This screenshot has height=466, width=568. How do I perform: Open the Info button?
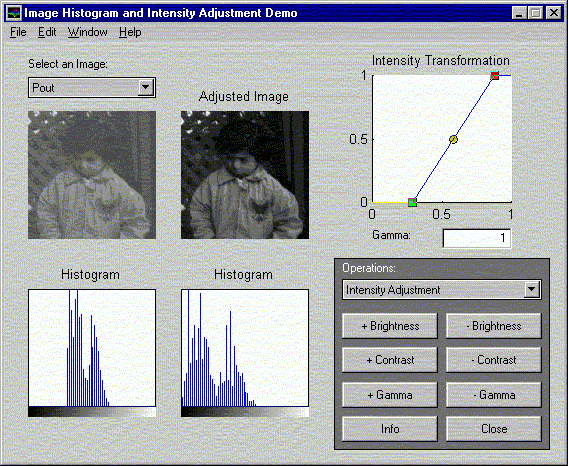click(390, 429)
